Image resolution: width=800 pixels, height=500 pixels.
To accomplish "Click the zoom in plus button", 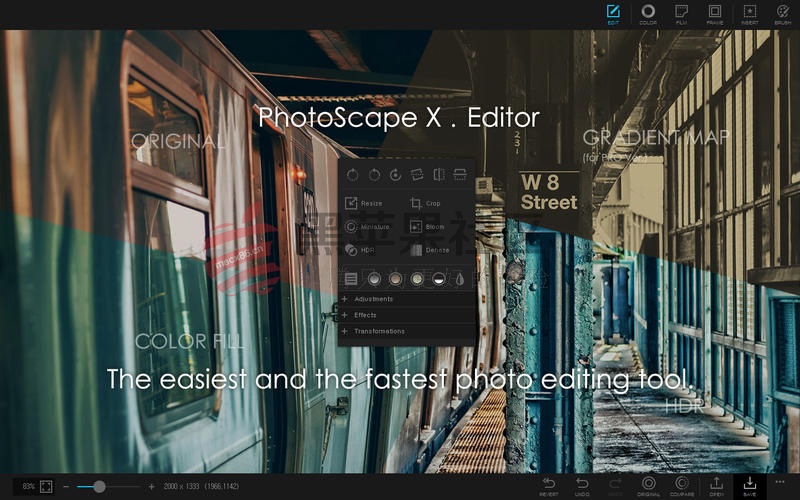I will 152,487.
